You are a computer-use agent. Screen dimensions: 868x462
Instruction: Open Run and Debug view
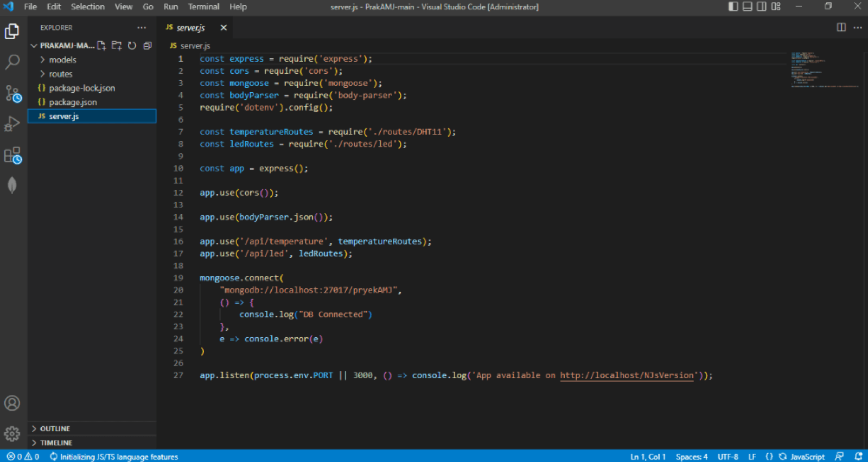coord(12,124)
